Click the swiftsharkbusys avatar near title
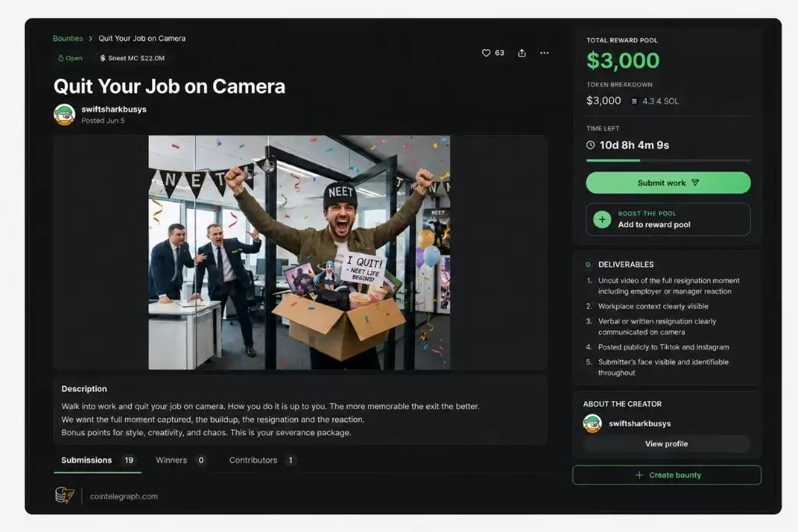Image resolution: width=798 pixels, height=532 pixels. click(65, 115)
